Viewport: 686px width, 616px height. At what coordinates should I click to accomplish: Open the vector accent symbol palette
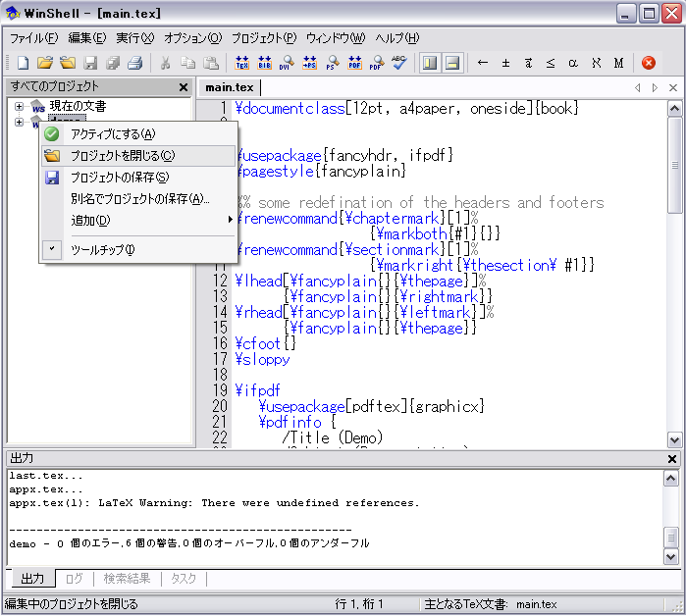(x=528, y=63)
